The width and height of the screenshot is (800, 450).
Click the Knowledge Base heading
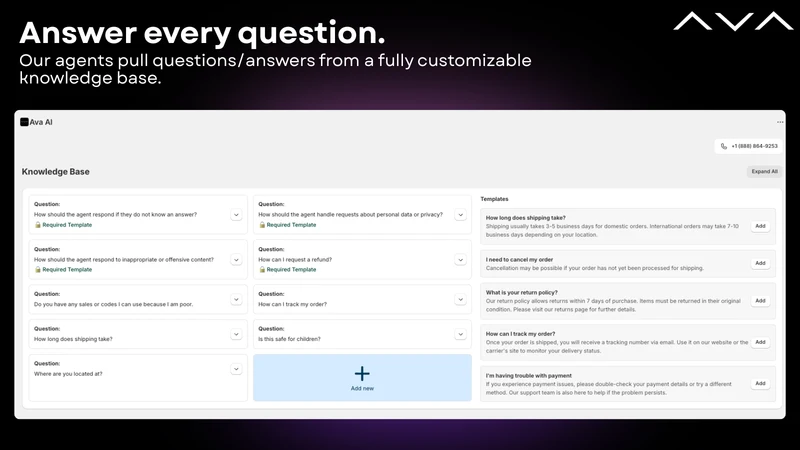(56, 172)
